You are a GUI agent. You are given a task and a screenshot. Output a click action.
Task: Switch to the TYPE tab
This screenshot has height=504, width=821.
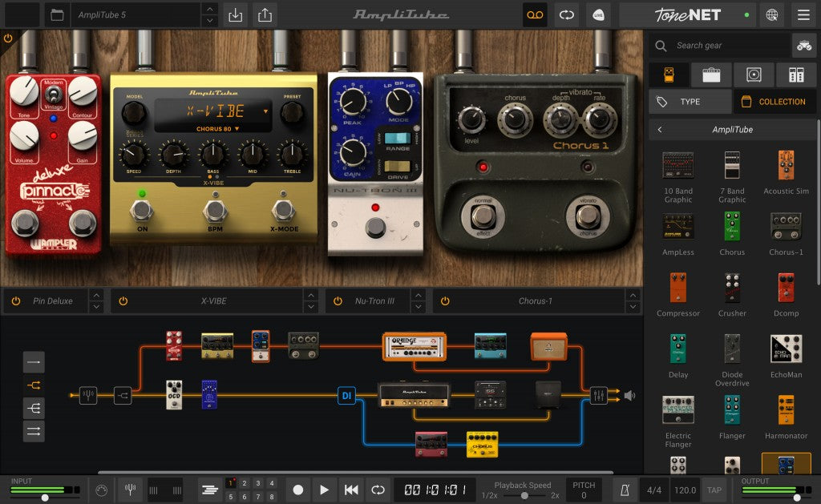click(x=690, y=101)
